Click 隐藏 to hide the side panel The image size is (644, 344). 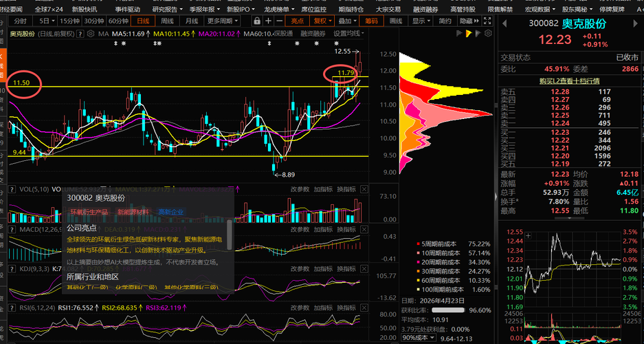tap(469, 21)
